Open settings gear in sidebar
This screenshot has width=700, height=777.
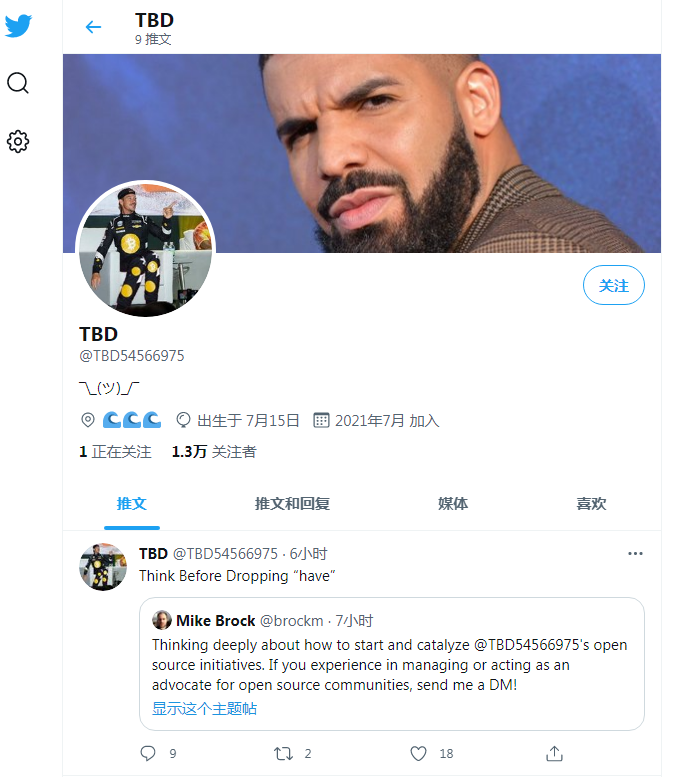point(18,141)
